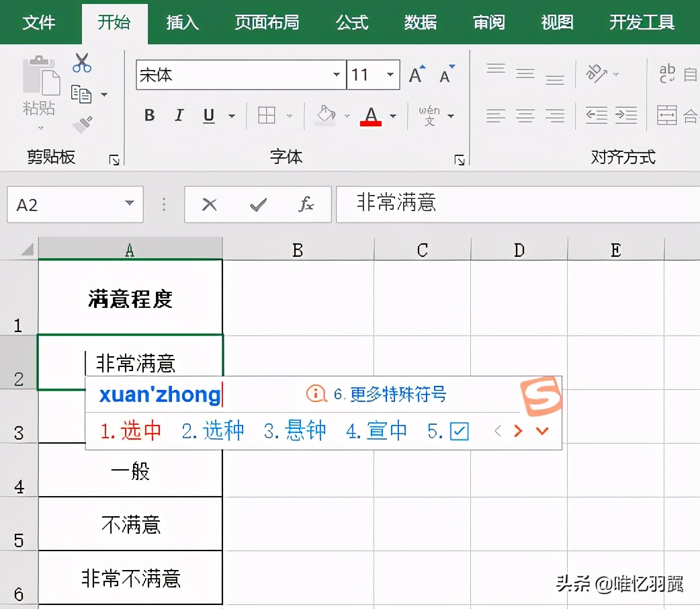Viewport: 700px width, 609px height.
Task: Expand the font color dropdown arrow
Action: click(x=393, y=116)
